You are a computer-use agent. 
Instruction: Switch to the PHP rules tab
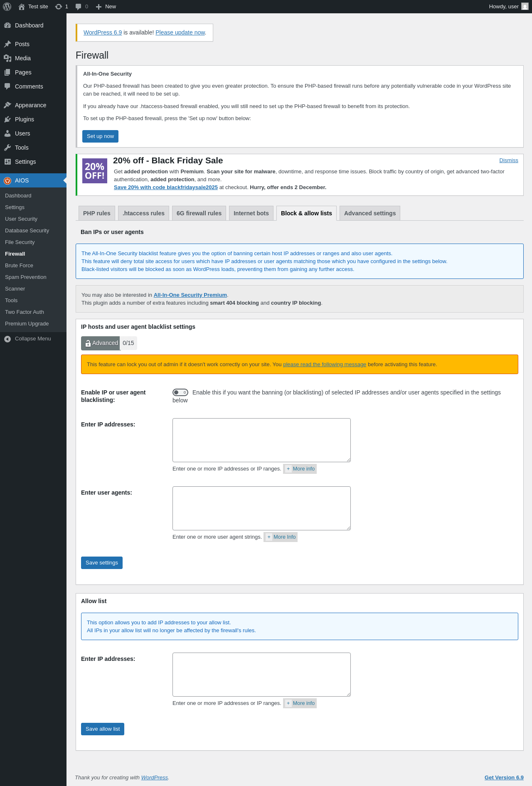pos(97,213)
